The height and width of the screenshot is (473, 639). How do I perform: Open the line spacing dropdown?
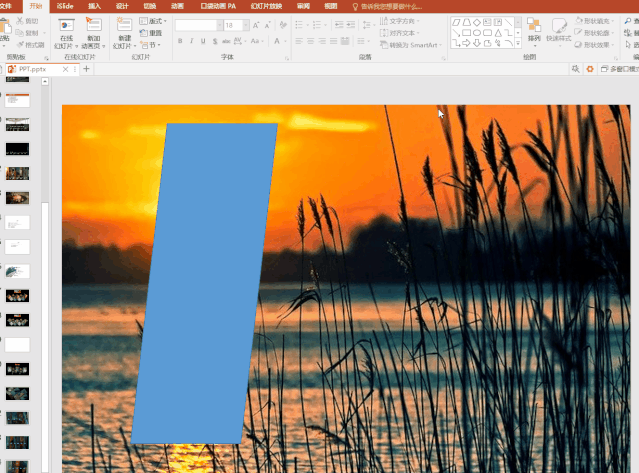(368, 25)
